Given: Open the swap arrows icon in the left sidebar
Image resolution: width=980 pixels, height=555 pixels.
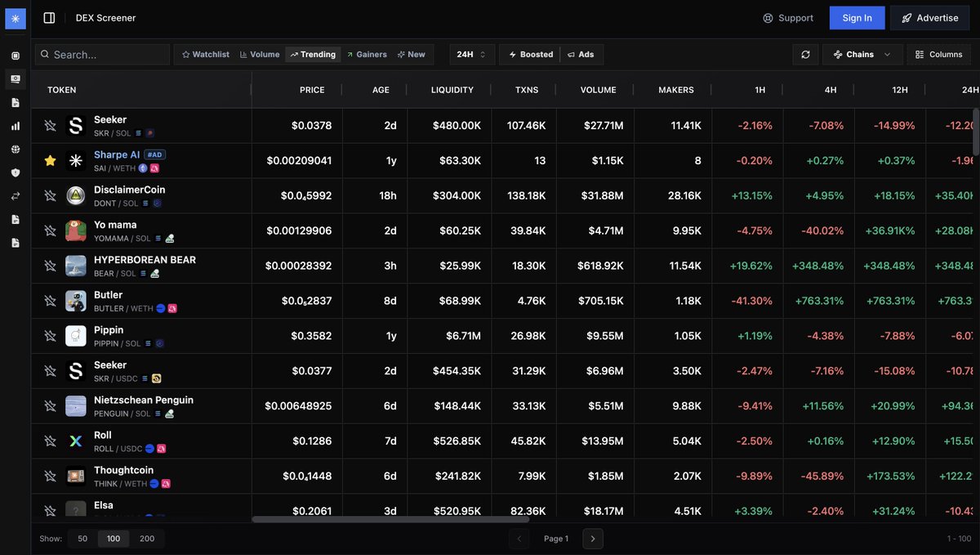Looking at the screenshot, I should [x=16, y=196].
